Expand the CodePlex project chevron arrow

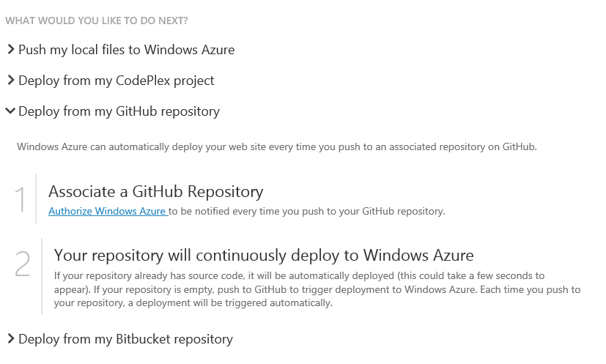11,81
